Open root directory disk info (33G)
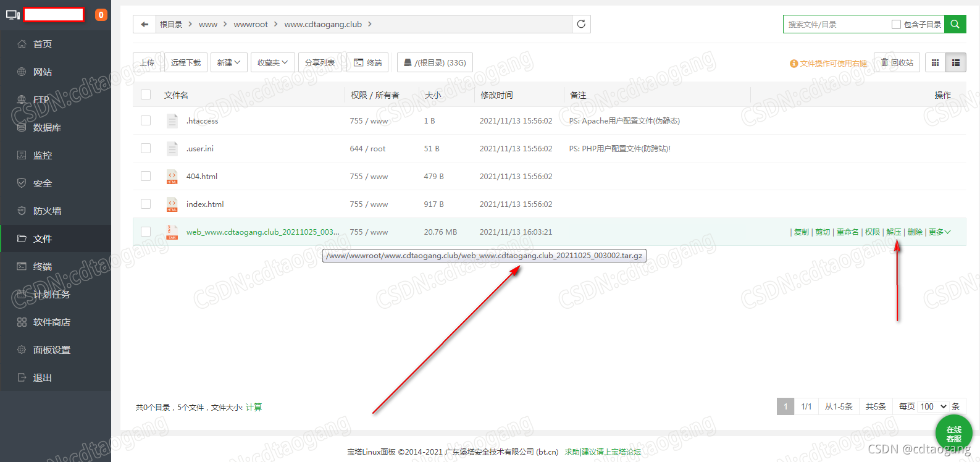980x462 pixels. click(x=435, y=62)
